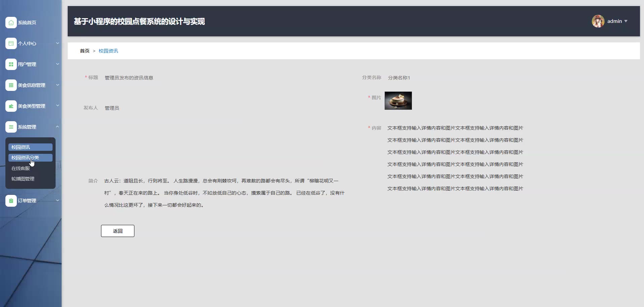Select the 校园资讯分类 submenu item
The height and width of the screenshot is (307, 644).
point(30,158)
